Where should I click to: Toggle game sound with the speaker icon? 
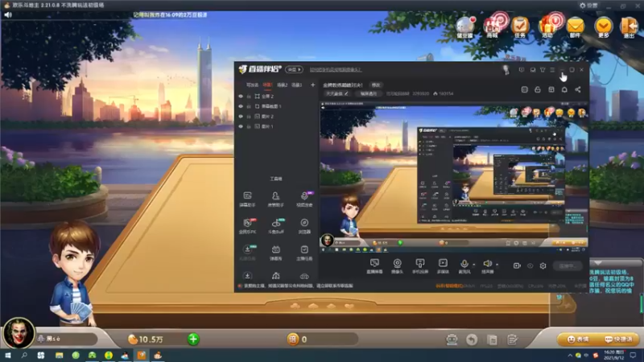point(8,14)
